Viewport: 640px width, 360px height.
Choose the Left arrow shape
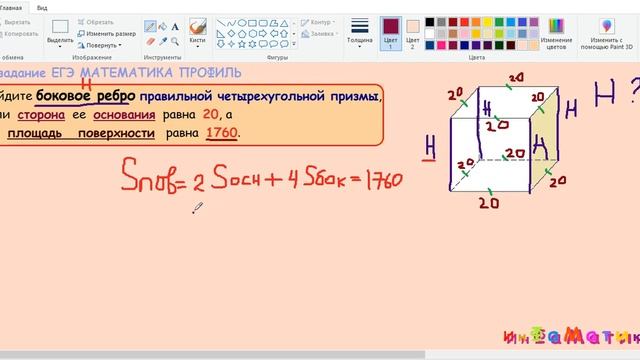point(274,33)
